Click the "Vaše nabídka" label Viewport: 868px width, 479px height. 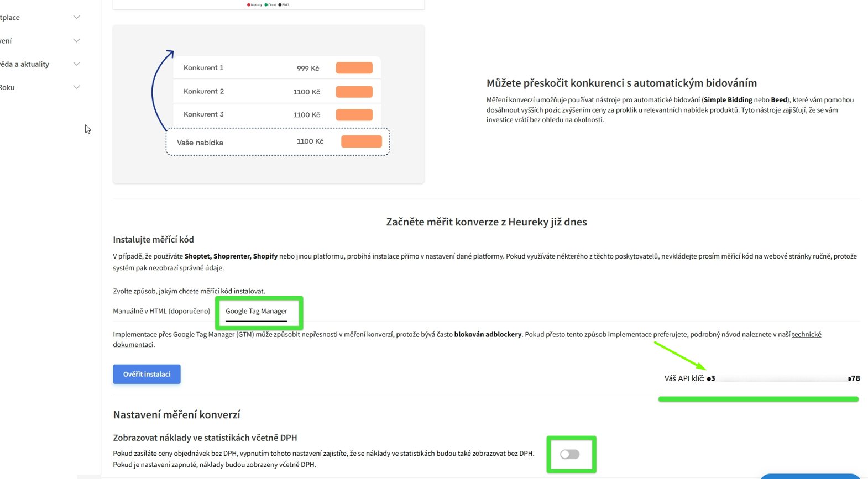[200, 143]
